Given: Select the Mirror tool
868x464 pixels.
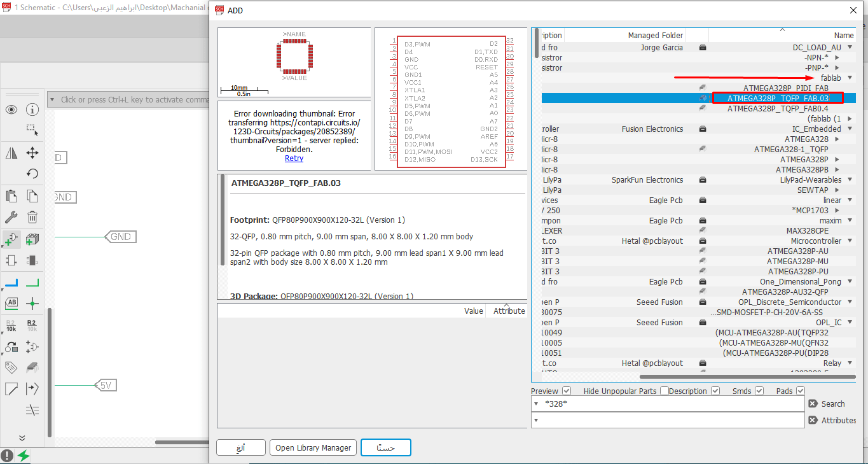Looking at the screenshot, I should tap(11, 153).
